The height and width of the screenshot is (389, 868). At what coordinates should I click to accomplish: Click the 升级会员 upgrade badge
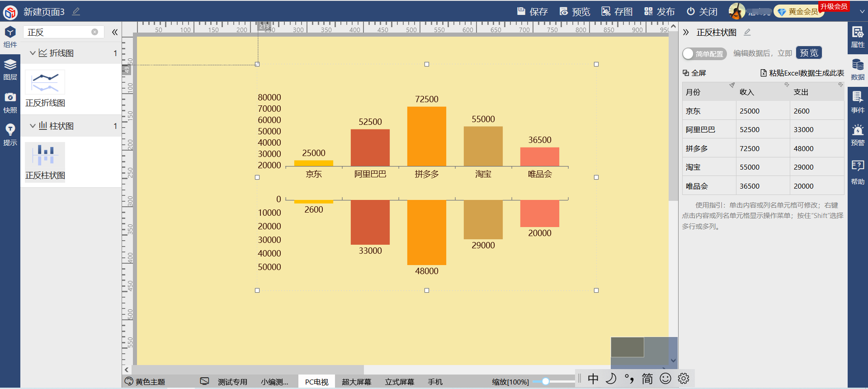coord(834,6)
